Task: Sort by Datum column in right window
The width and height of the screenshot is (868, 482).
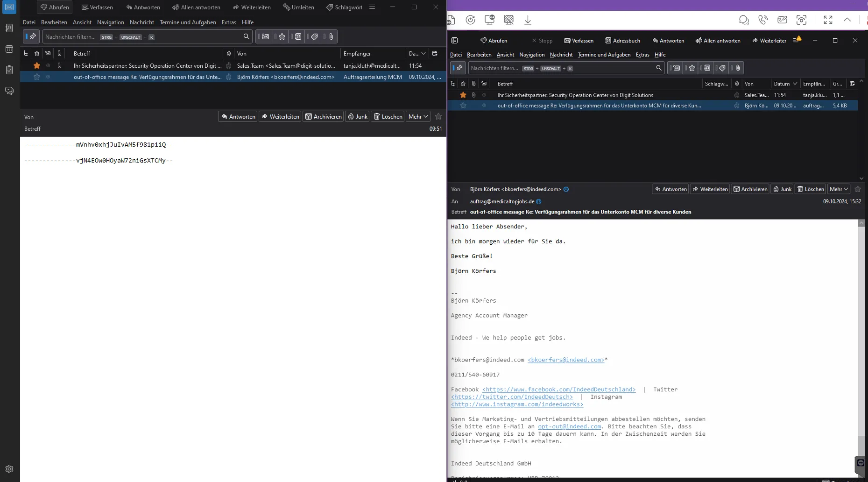Action: pos(785,84)
